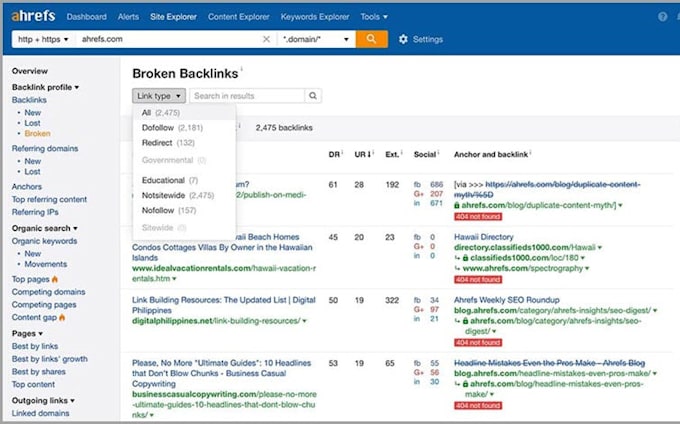Click the padlock icon before ahrefs.com/blog/duplicate-content-myth

point(457,205)
